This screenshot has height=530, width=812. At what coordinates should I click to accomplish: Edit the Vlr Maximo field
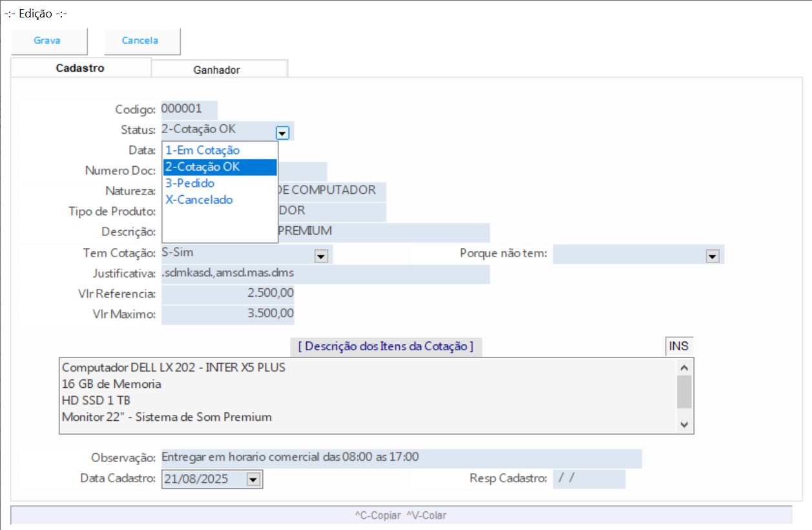(227, 315)
